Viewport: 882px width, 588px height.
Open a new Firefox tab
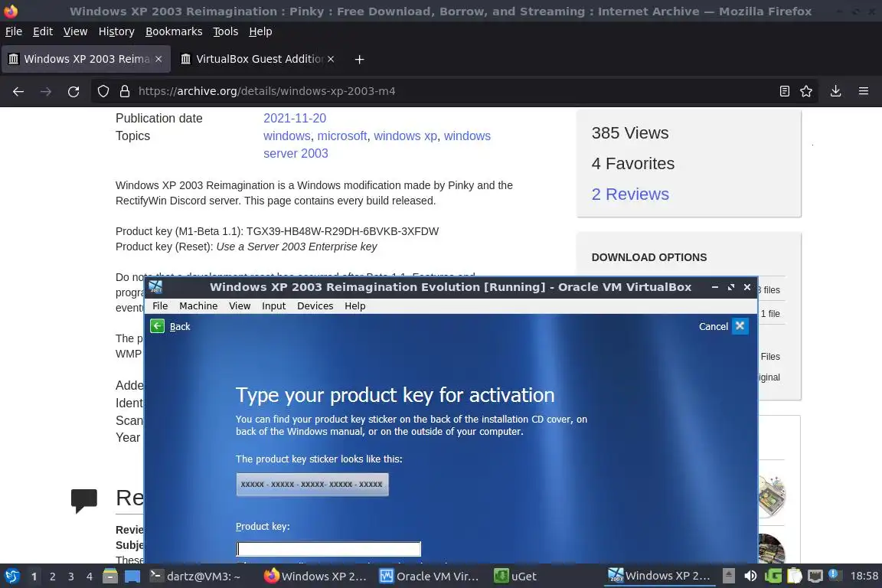(x=359, y=59)
